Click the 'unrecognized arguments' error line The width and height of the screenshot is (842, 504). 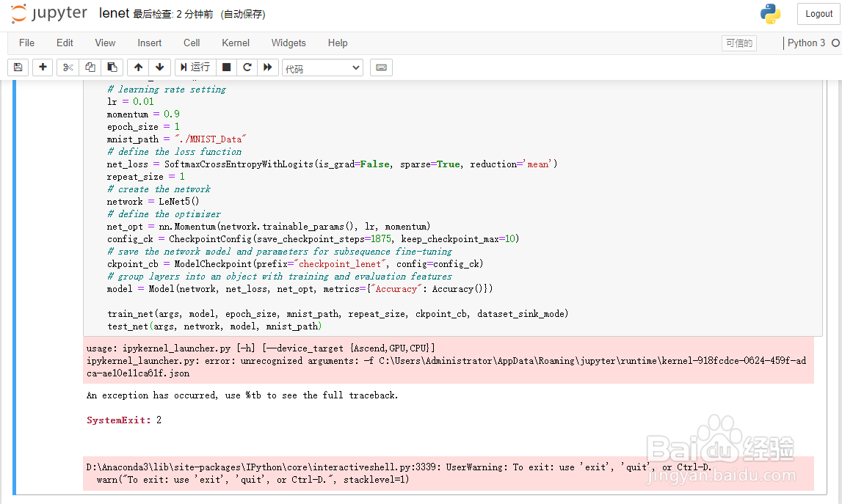pyautogui.click(x=446, y=361)
